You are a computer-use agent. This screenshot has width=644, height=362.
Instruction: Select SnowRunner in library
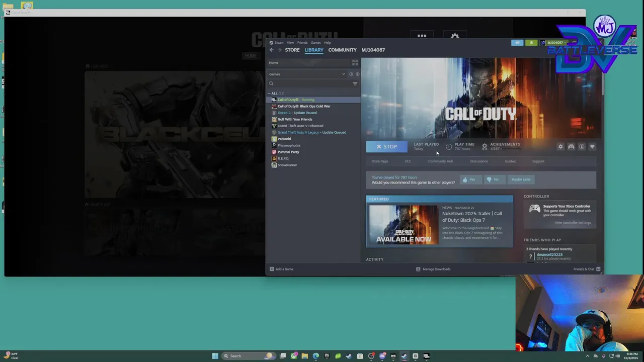click(287, 165)
